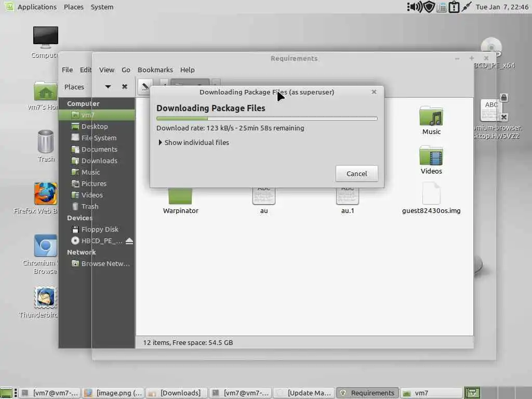
Task: Switch to Downloads taskbar window
Action: pyautogui.click(x=176, y=393)
